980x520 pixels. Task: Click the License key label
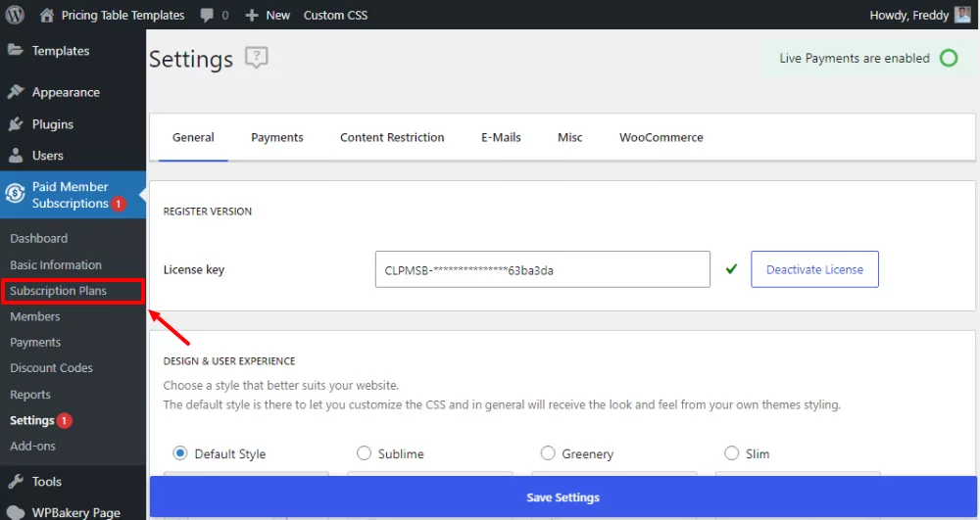[x=194, y=269]
